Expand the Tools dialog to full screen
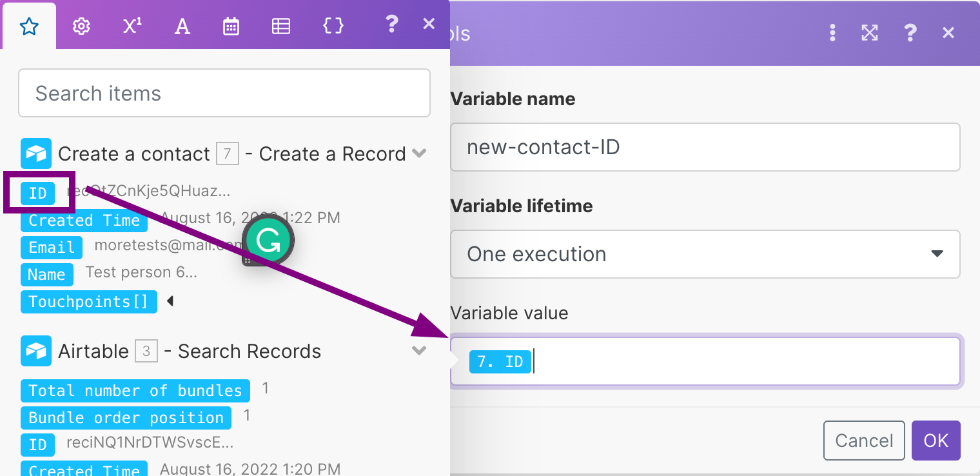980x476 pixels. pos(870,32)
